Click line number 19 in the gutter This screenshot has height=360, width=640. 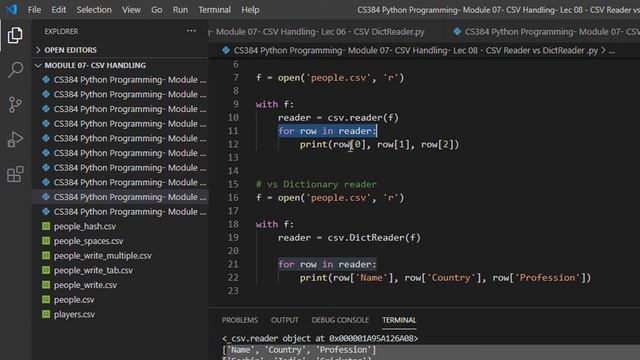point(233,238)
